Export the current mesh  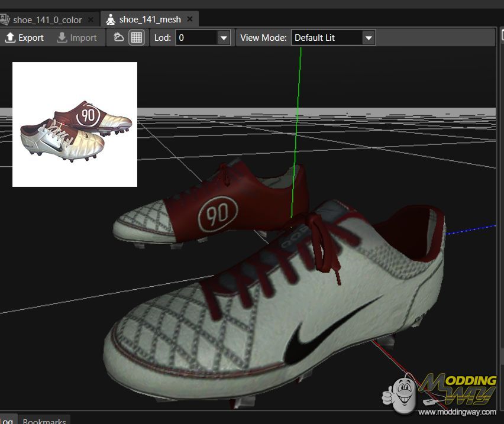pos(24,38)
